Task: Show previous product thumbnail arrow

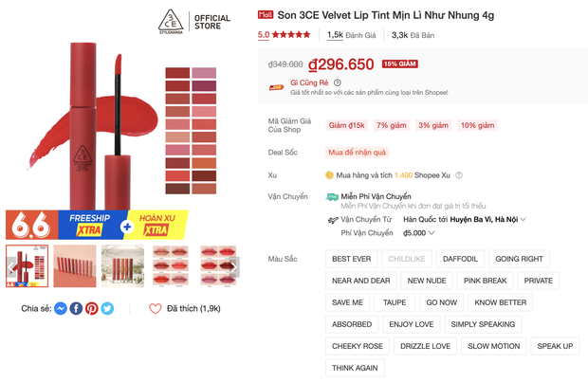Action: 10,267
